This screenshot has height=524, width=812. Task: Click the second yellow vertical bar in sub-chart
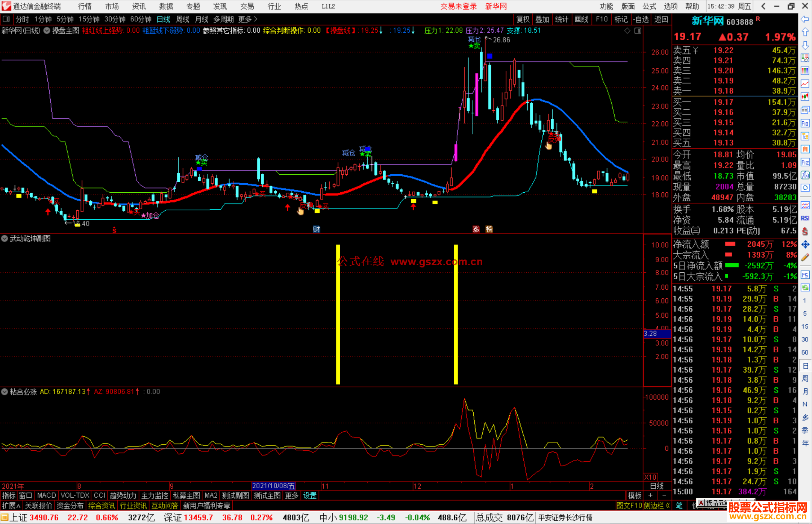click(456, 314)
